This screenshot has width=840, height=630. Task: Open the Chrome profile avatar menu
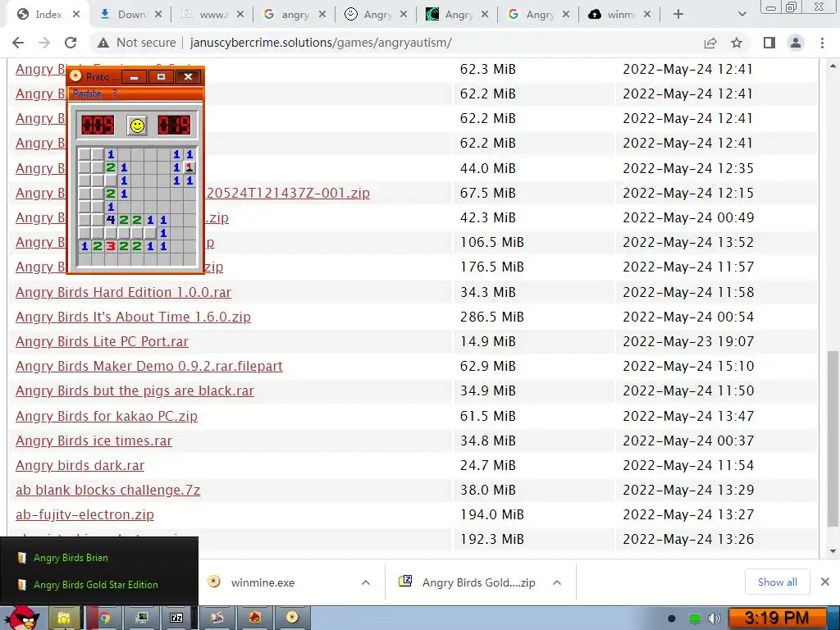tap(796, 43)
